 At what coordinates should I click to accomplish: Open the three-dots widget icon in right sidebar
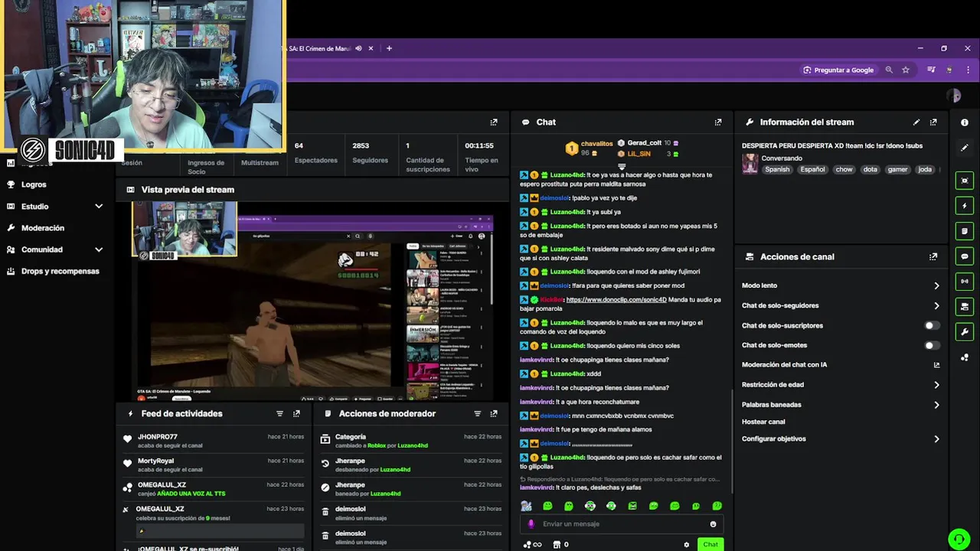[x=965, y=357]
